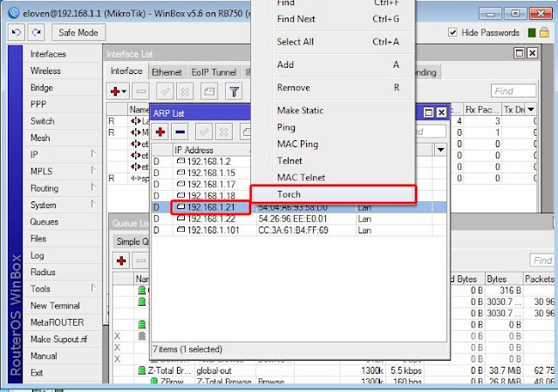The height and width of the screenshot is (392, 558).
Task: Click comment icon in Interface List toolbar
Action: point(209,91)
